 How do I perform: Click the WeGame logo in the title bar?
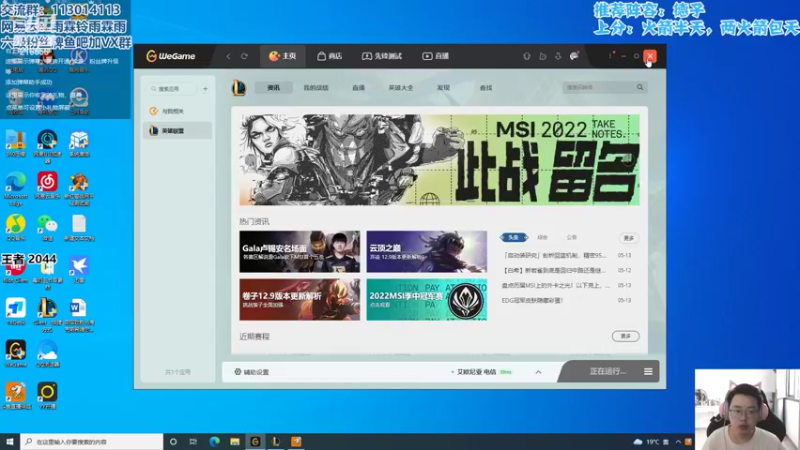click(170, 56)
